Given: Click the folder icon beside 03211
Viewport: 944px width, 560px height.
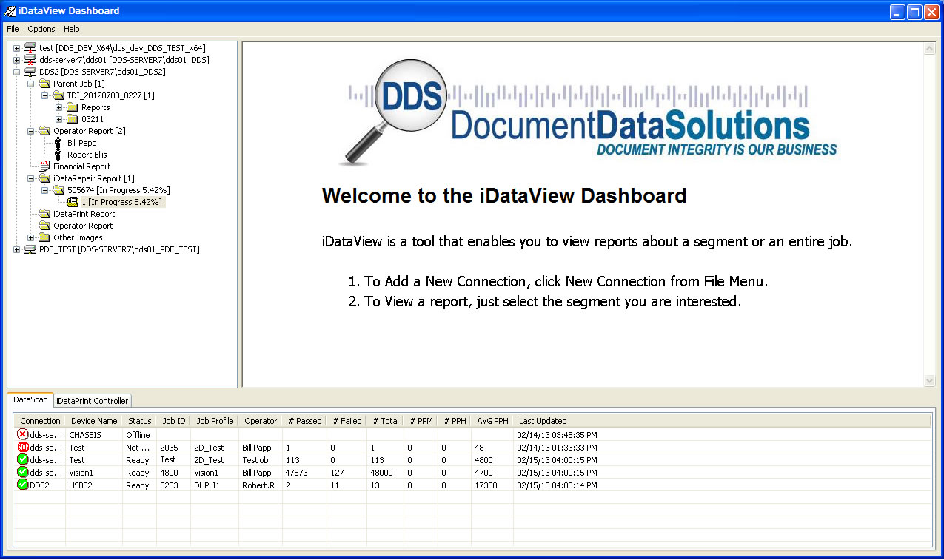Looking at the screenshot, I should click(x=73, y=119).
